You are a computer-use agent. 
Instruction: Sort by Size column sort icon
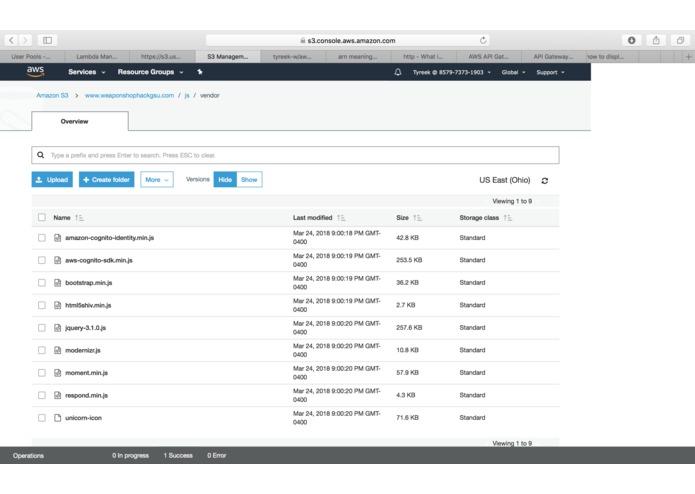[417, 218]
